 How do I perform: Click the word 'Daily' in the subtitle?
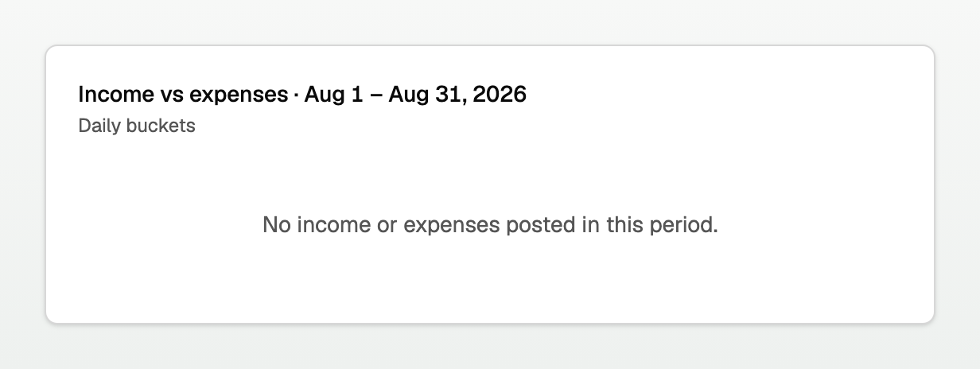[100, 126]
